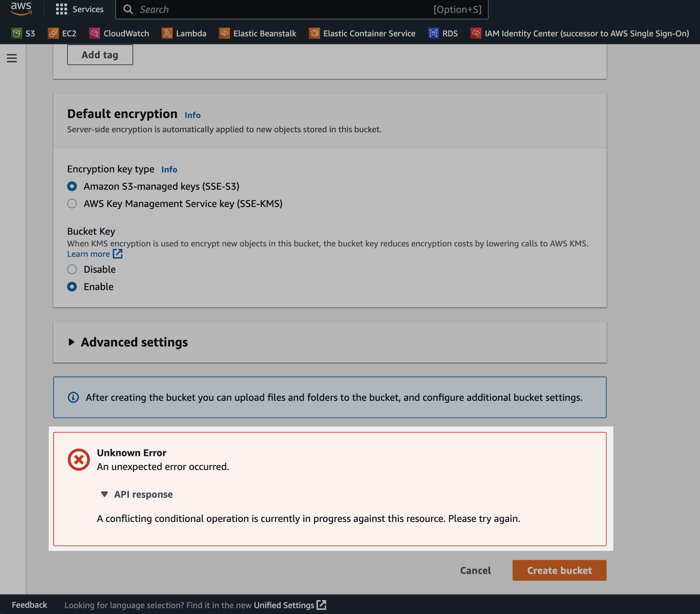Select AWS Key Management Service key option
Viewport: 700px width, 614px height.
(x=72, y=204)
